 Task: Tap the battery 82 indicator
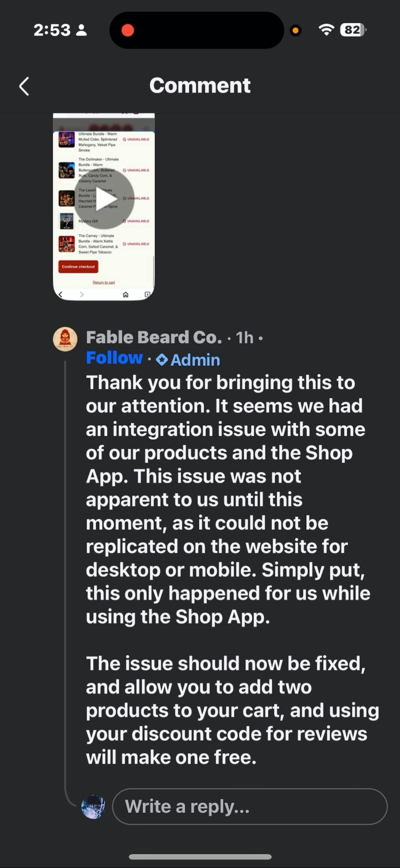click(x=353, y=30)
